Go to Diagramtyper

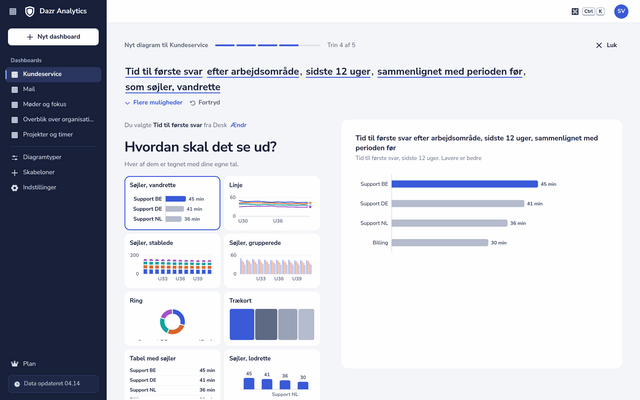click(53, 157)
